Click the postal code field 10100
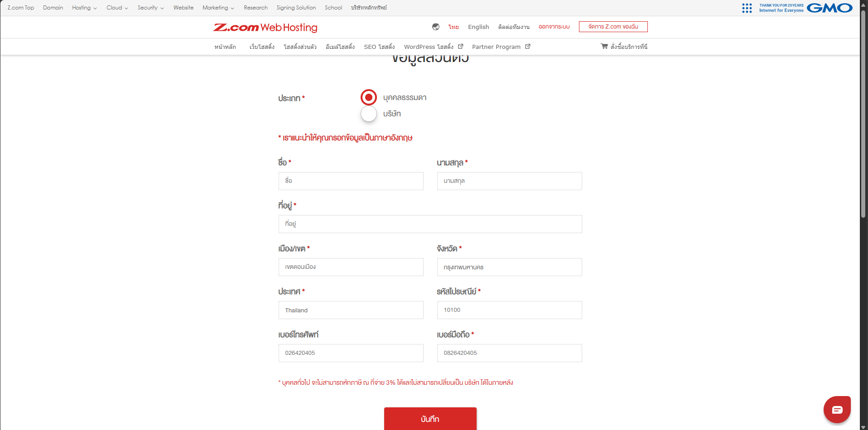This screenshot has width=868, height=430. tap(509, 310)
